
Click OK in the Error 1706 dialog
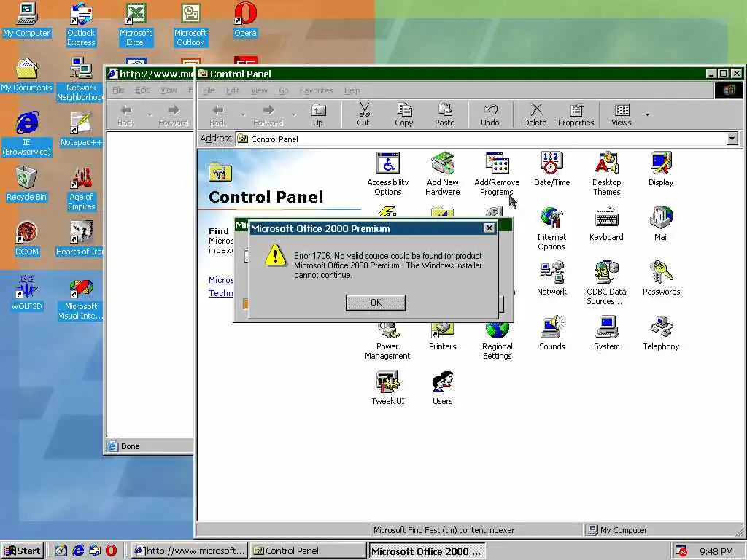point(376,303)
